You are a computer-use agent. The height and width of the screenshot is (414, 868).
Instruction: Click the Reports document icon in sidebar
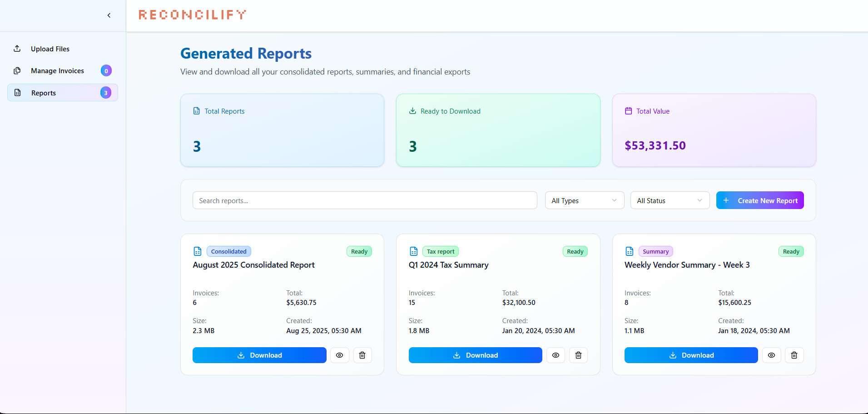coord(17,93)
